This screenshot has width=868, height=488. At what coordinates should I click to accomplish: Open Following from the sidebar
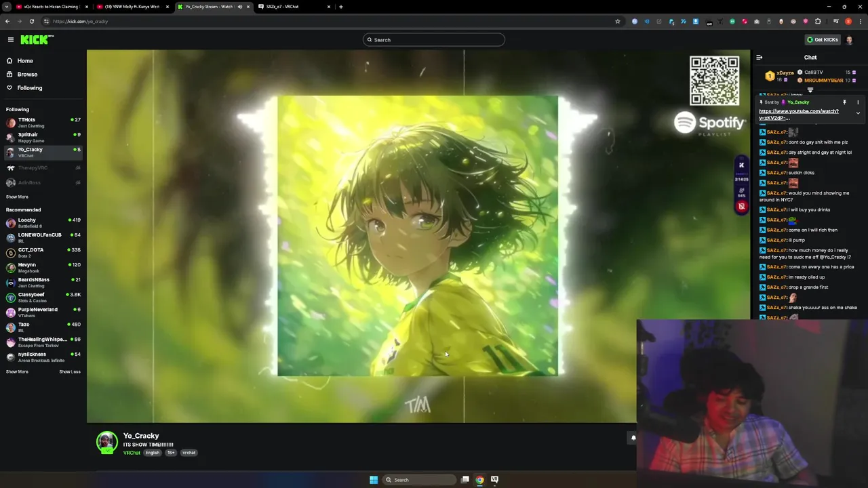30,88
